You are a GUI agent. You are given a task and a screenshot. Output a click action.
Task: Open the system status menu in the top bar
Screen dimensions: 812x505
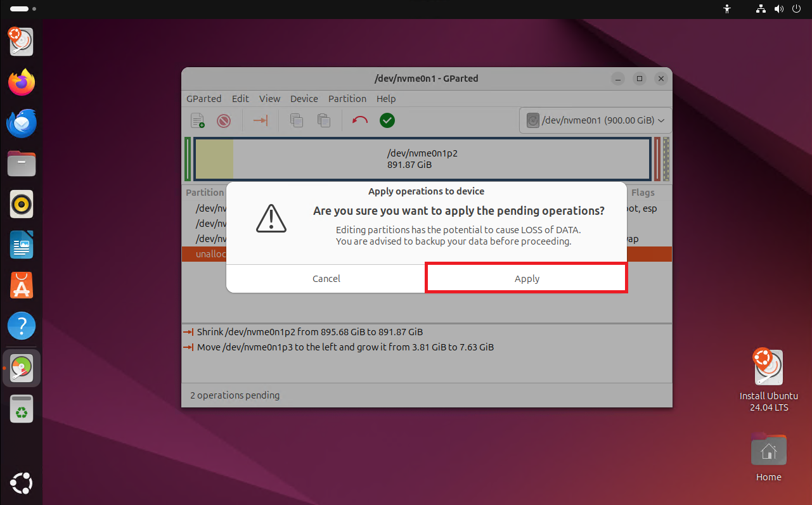point(778,9)
